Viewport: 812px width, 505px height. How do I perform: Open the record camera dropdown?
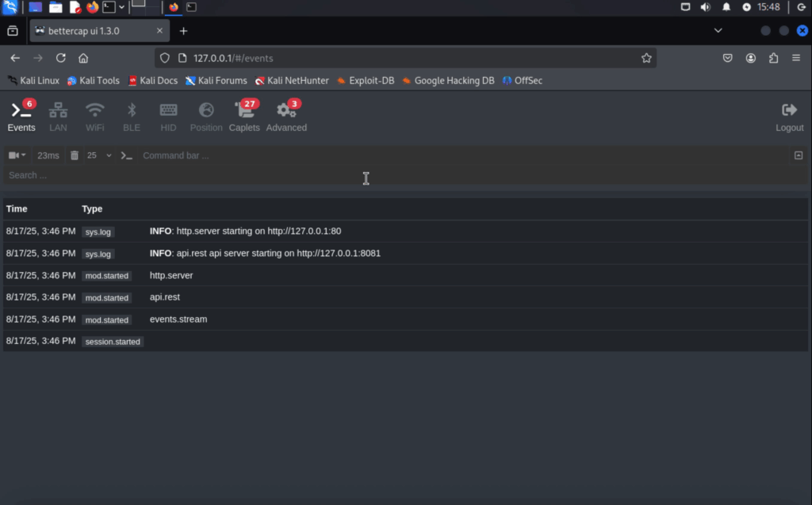tap(17, 155)
